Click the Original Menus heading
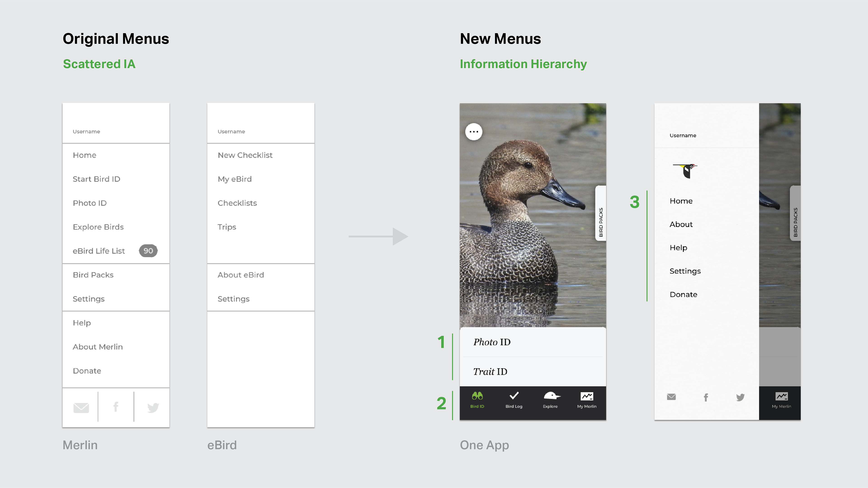 116,39
